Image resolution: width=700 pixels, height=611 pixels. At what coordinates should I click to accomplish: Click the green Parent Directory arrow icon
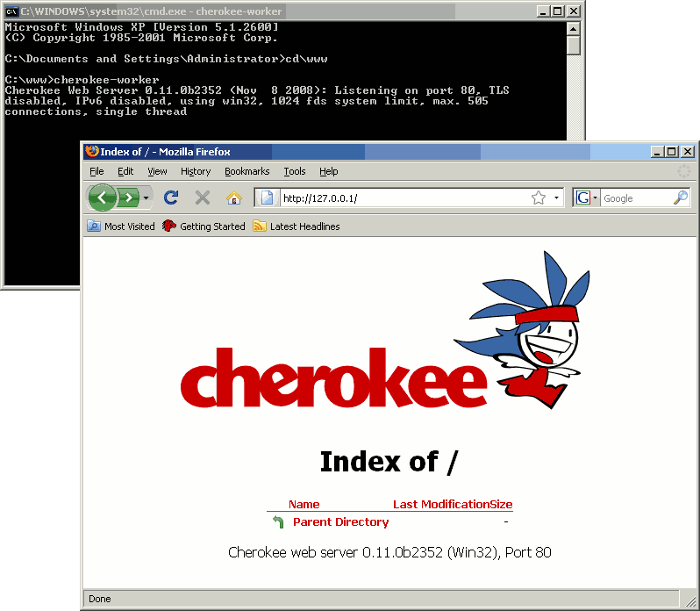(x=278, y=522)
